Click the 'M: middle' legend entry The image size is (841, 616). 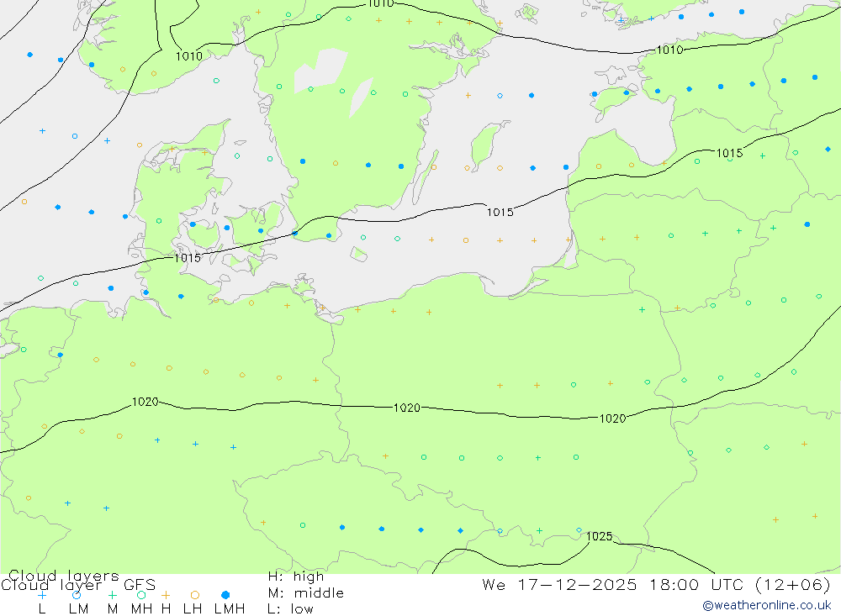(x=305, y=592)
